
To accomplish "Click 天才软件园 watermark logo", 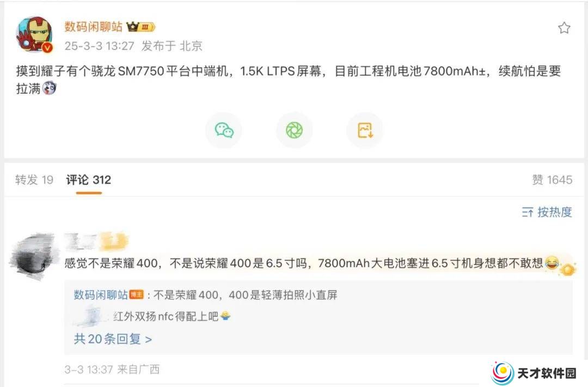I will [534, 373].
